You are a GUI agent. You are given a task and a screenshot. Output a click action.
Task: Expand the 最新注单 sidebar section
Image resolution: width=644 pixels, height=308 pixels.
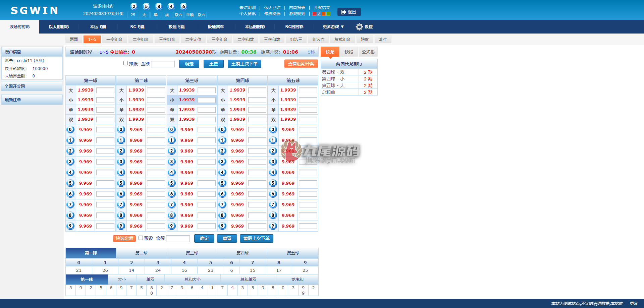[x=32, y=100]
